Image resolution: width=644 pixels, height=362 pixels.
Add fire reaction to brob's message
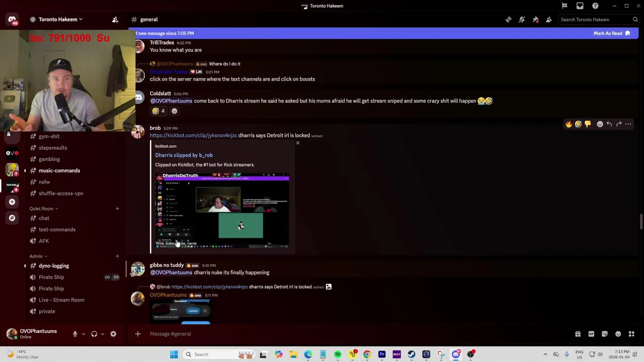[569, 124]
